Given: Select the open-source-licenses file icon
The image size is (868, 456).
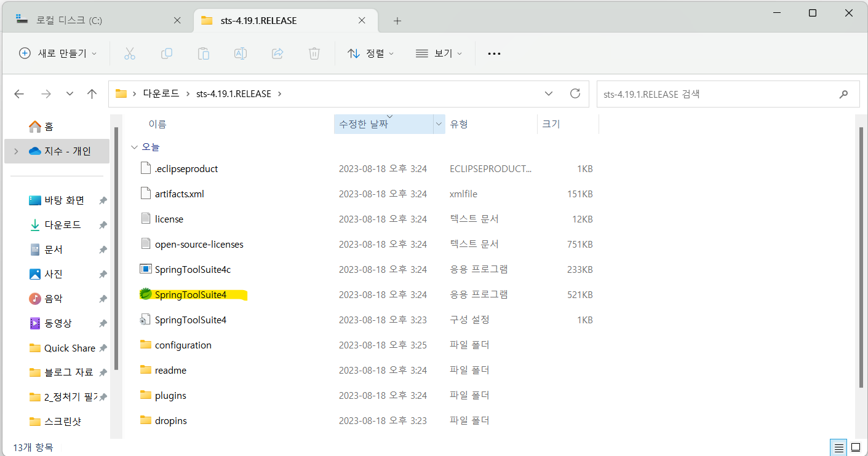Looking at the screenshot, I should 145,244.
